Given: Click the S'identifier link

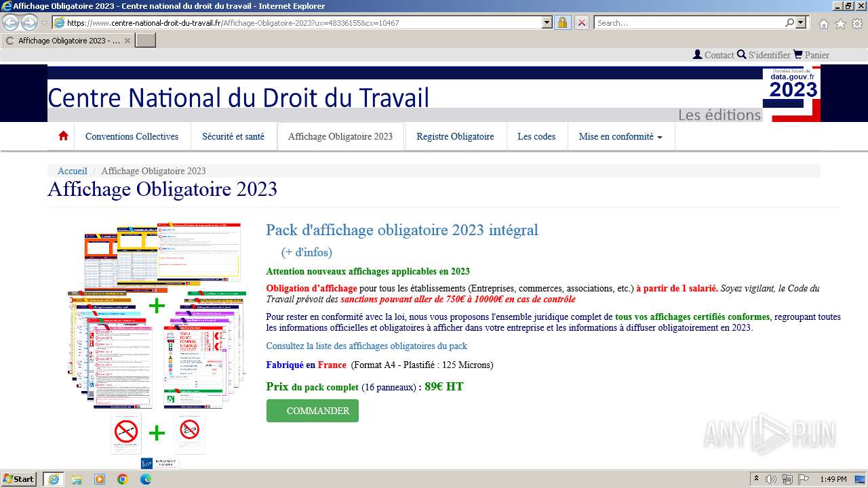Looking at the screenshot, I should [x=770, y=55].
